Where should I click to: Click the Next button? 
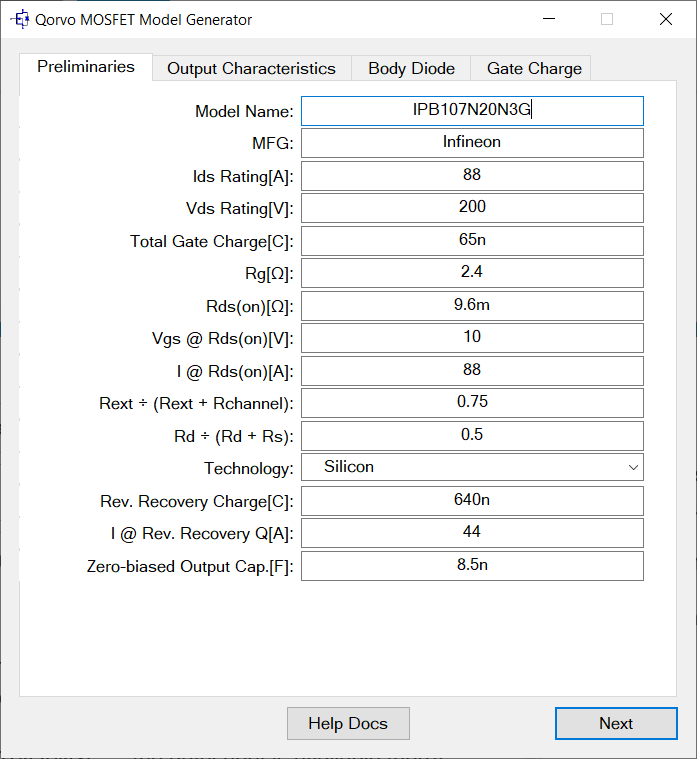(615, 723)
